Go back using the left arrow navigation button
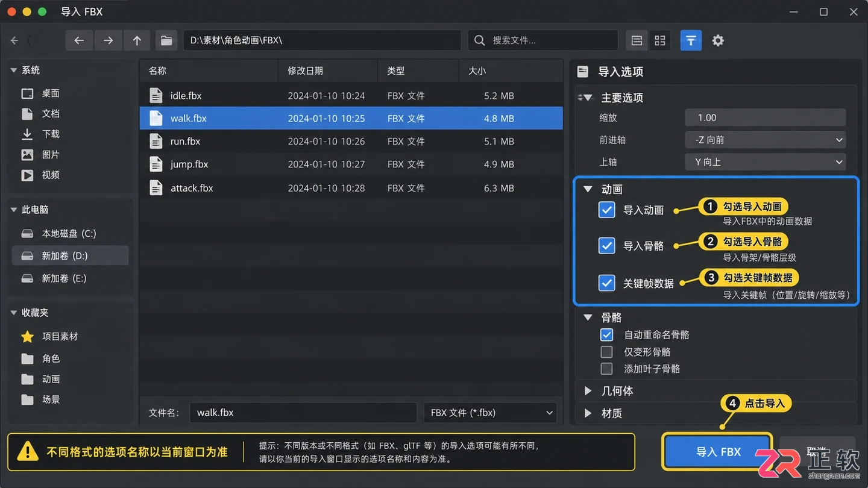The height and width of the screenshot is (488, 868). [x=79, y=40]
